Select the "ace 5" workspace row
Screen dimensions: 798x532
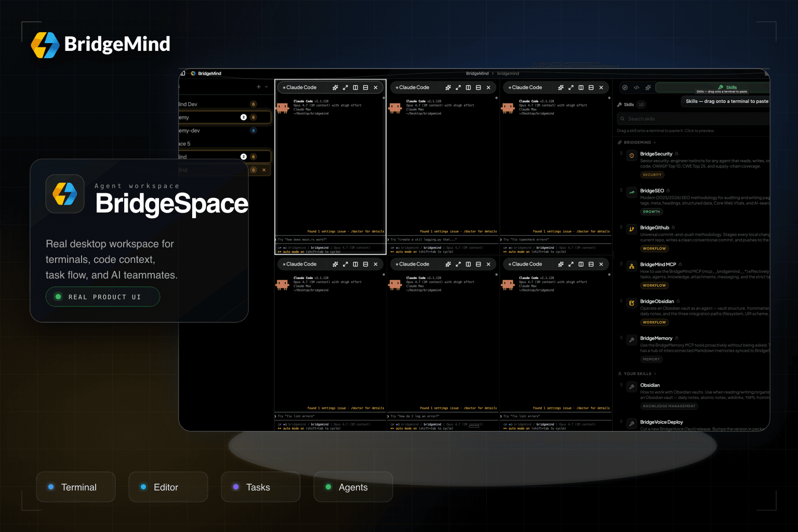[x=224, y=143]
